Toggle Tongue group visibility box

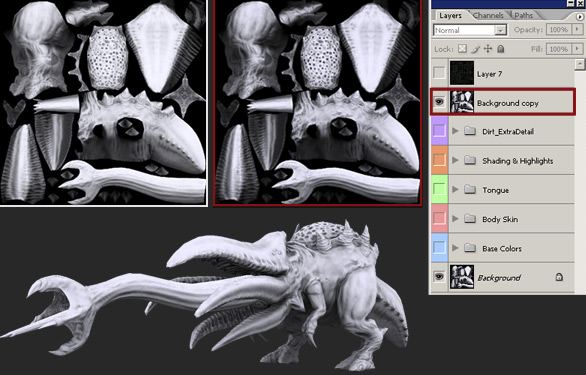click(439, 189)
